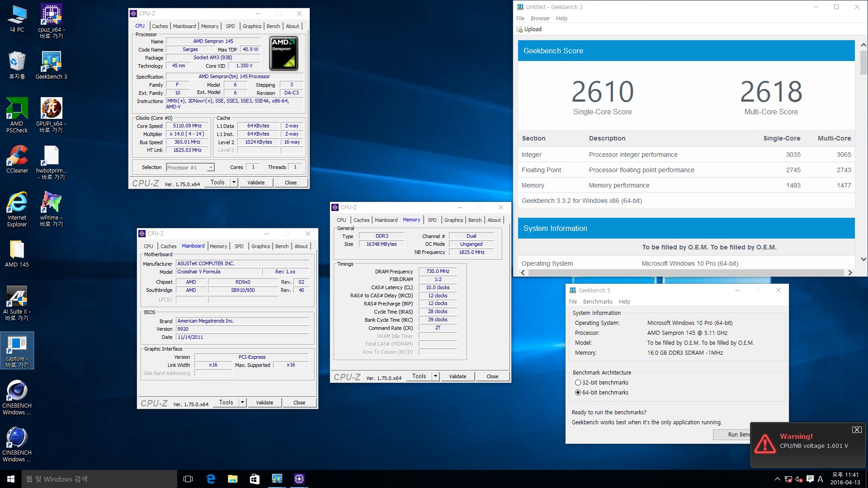Select 64-bit benchmarks radio button

[x=578, y=393]
